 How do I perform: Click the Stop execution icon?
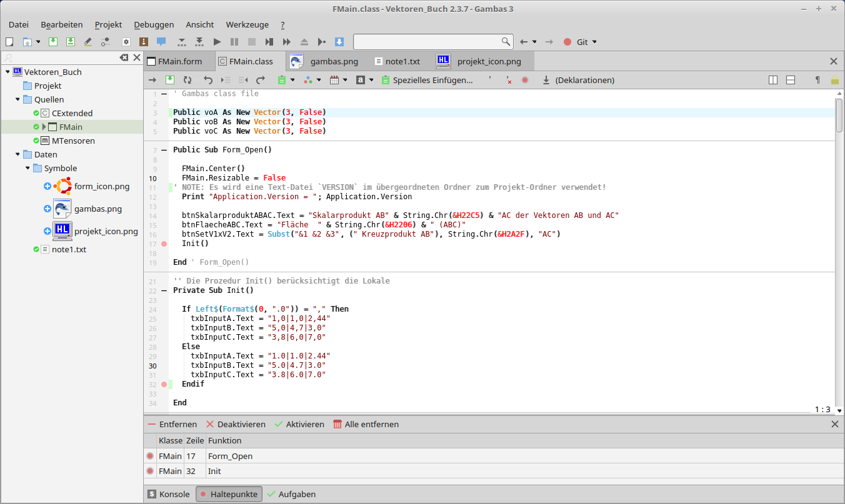pos(252,42)
